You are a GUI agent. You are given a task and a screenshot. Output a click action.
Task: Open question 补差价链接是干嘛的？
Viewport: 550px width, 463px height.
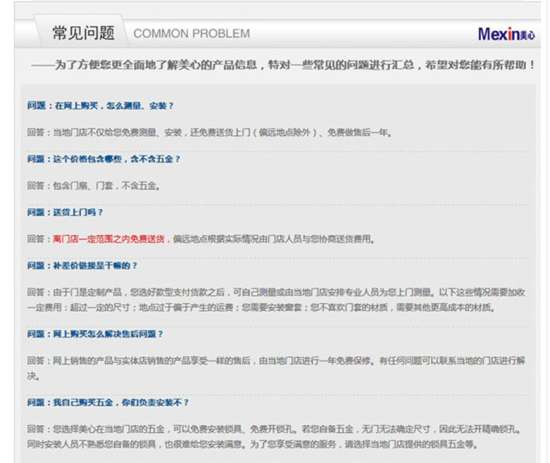coord(82,266)
